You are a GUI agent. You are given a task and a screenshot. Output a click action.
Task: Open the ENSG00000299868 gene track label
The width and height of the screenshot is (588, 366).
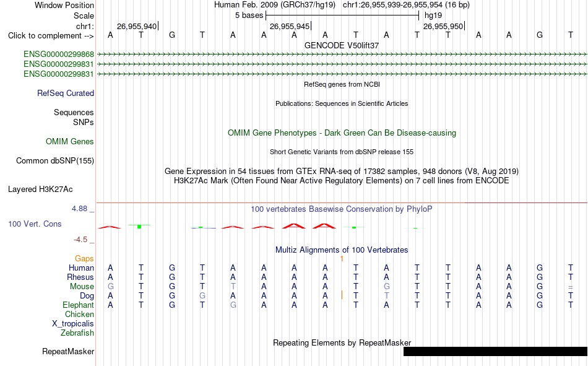(59, 54)
